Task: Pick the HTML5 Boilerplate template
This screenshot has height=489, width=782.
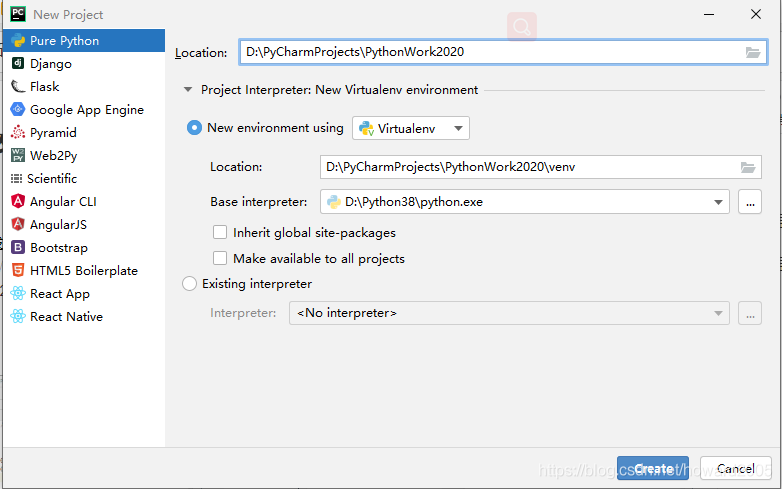Action: [84, 270]
